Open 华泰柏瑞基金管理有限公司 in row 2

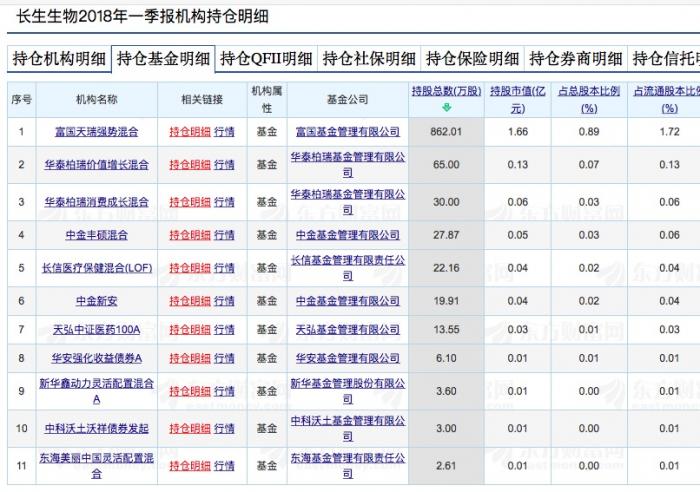[x=348, y=165]
